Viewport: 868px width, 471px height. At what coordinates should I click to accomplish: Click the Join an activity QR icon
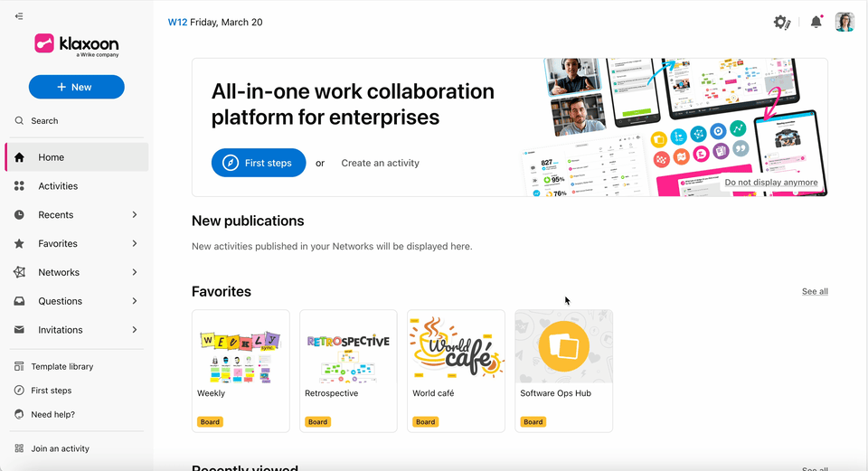tap(19, 448)
